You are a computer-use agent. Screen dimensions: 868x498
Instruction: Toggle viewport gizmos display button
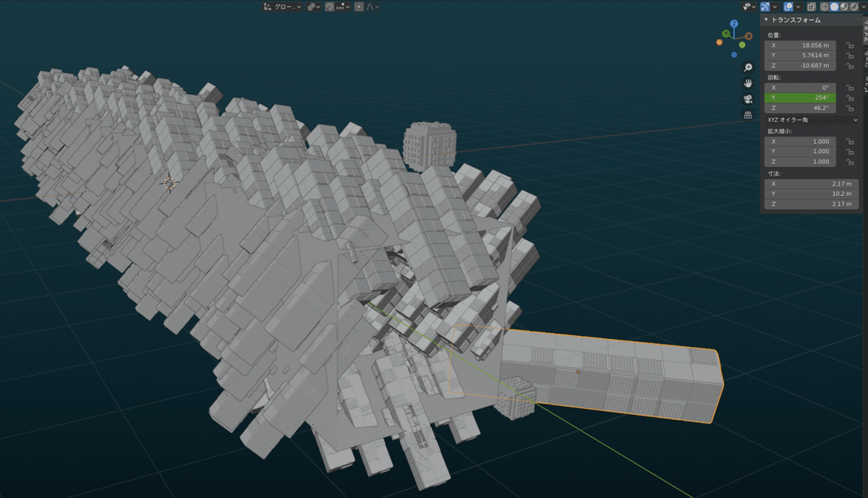(x=765, y=7)
